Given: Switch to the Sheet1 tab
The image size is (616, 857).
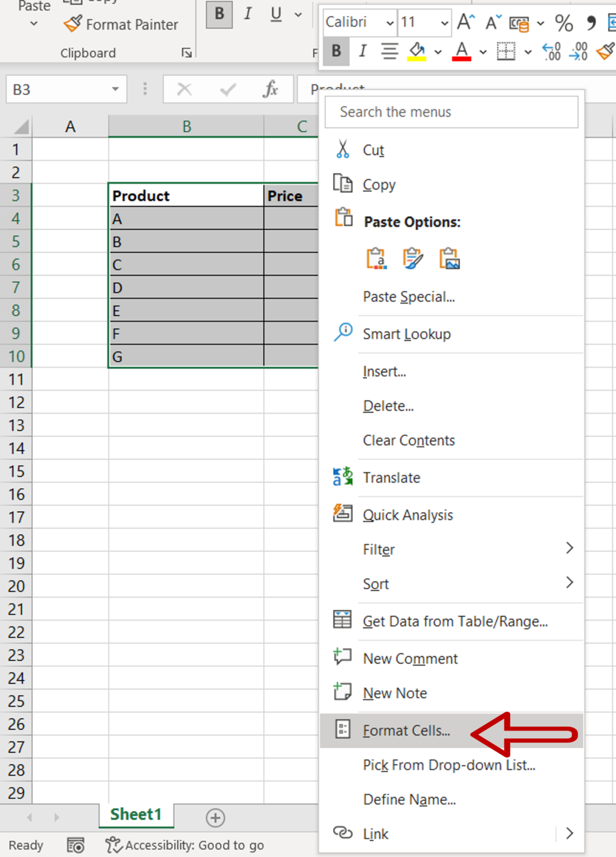Looking at the screenshot, I should pyautogui.click(x=136, y=815).
